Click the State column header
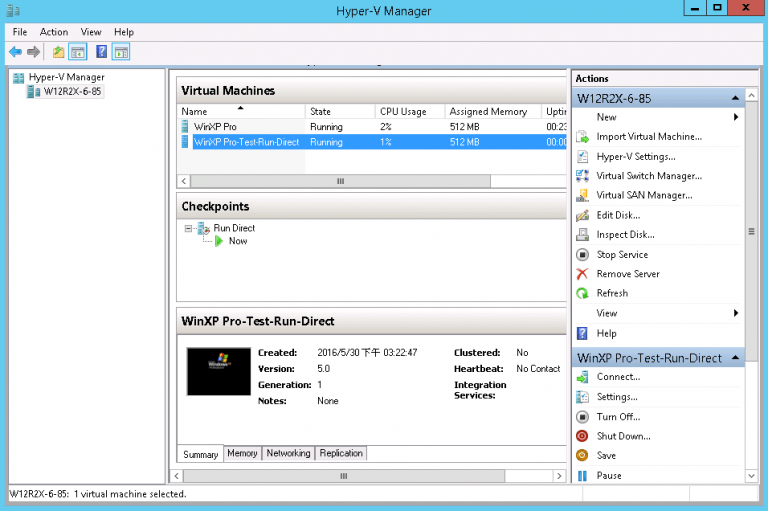The width and height of the screenshot is (768, 511). pyautogui.click(x=340, y=111)
